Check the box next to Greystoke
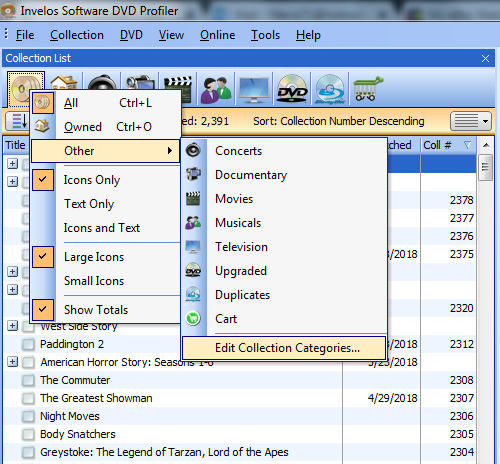The width and height of the screenshot is (500, 464). pyautogui.click(x=28, y=452)
